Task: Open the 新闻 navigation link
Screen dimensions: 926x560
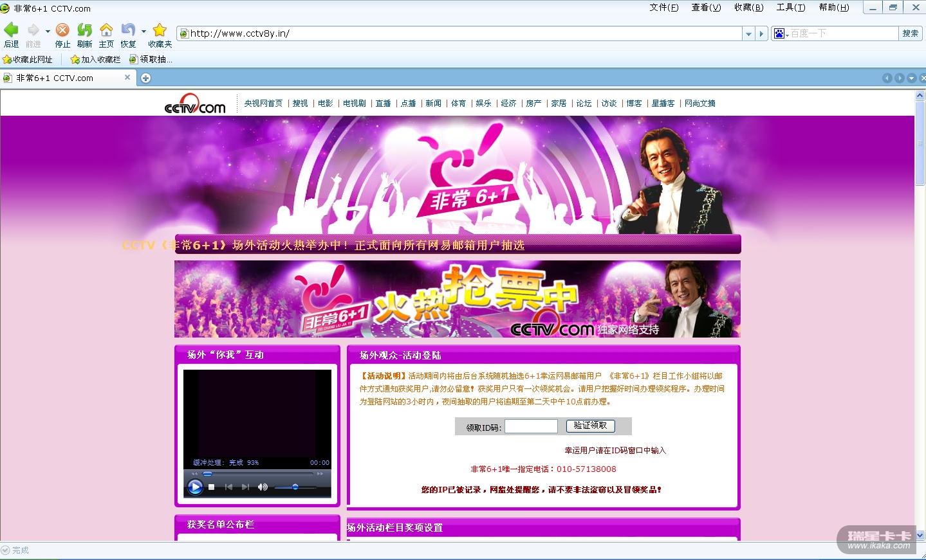Action: click(434, 104)
